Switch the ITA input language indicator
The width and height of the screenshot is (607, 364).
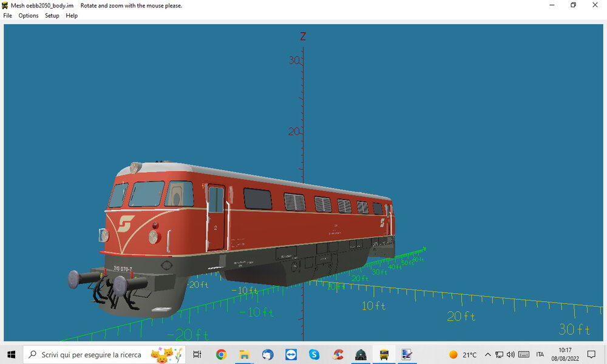[x=540, y=354]
